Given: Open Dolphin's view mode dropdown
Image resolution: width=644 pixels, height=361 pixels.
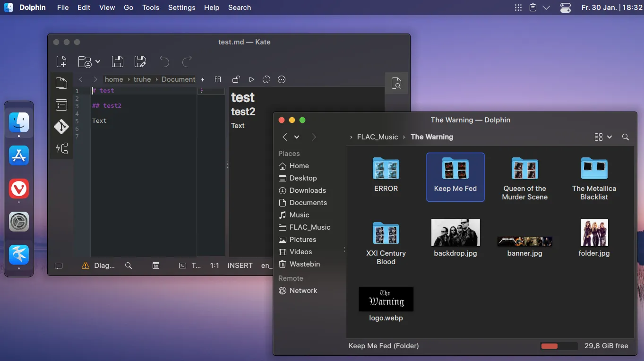Looking at the screenshot, I should 603,137.
